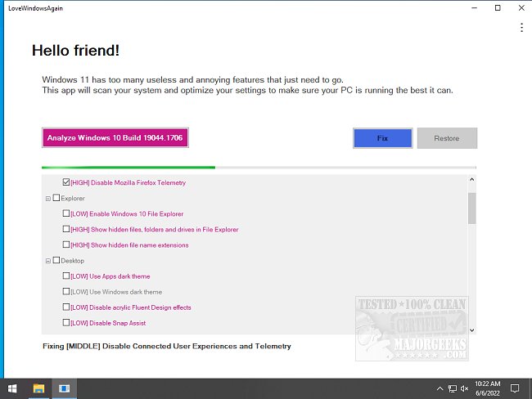Check Show hidden files, folders and drives
The height and width of the screenshot is (399, 532).
(66, 229)
